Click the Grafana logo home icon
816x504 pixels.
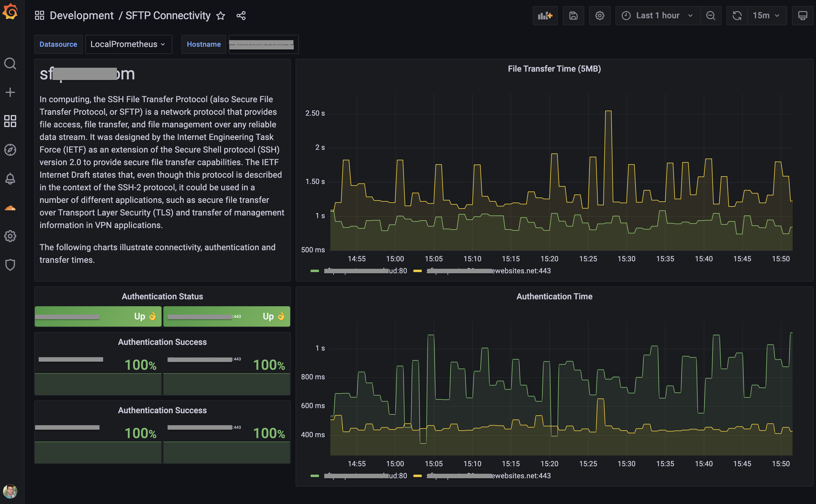coord(10,12)
